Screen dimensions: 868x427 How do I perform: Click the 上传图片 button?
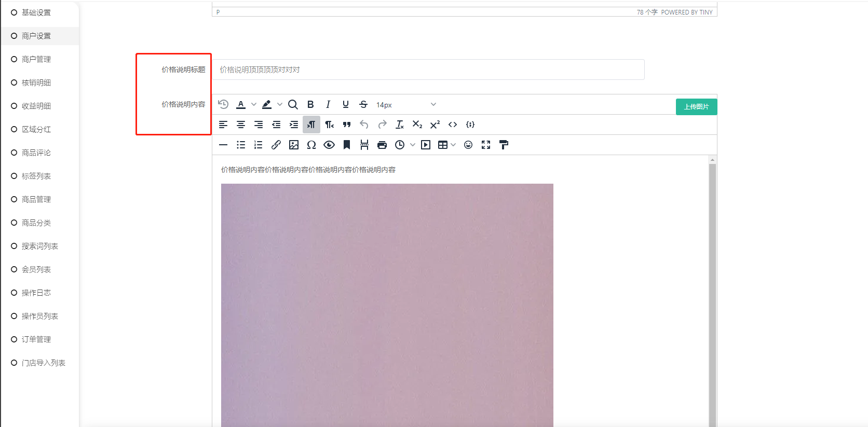pyautogui.click(x=696, y=107)
